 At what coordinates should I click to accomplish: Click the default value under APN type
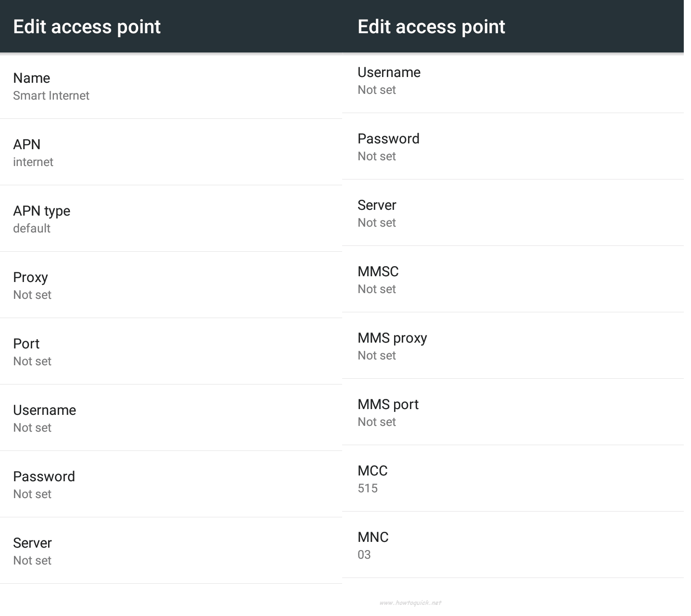coord(32,229)
